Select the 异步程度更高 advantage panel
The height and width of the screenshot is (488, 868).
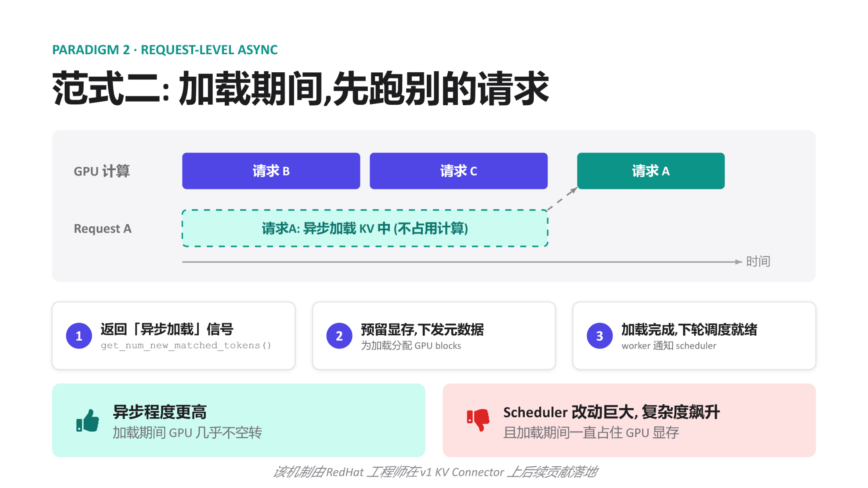coord(239,420)
